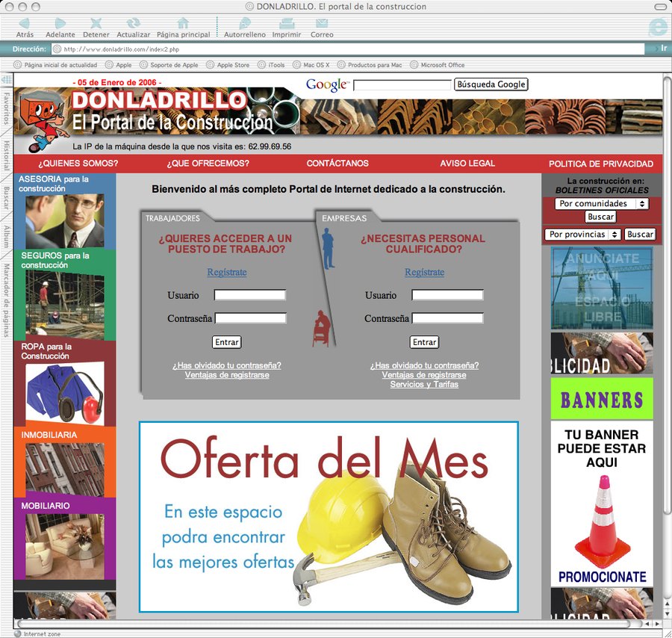Open the POLITICA DE PRIVACIDAD menu item
This screenshot has width=672, height=638.
coord(601,164)
